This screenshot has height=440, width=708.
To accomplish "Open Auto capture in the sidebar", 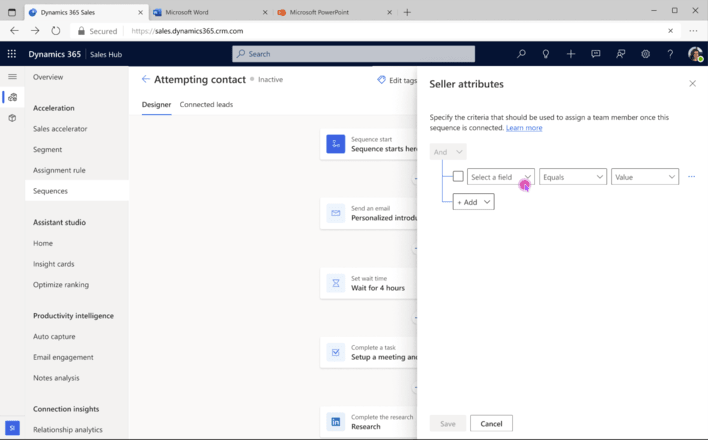I will click(x=54, y=337).
